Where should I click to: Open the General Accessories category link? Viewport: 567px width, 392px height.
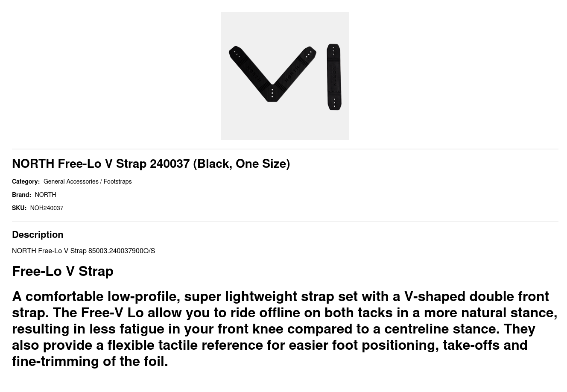tap(71, 181)
